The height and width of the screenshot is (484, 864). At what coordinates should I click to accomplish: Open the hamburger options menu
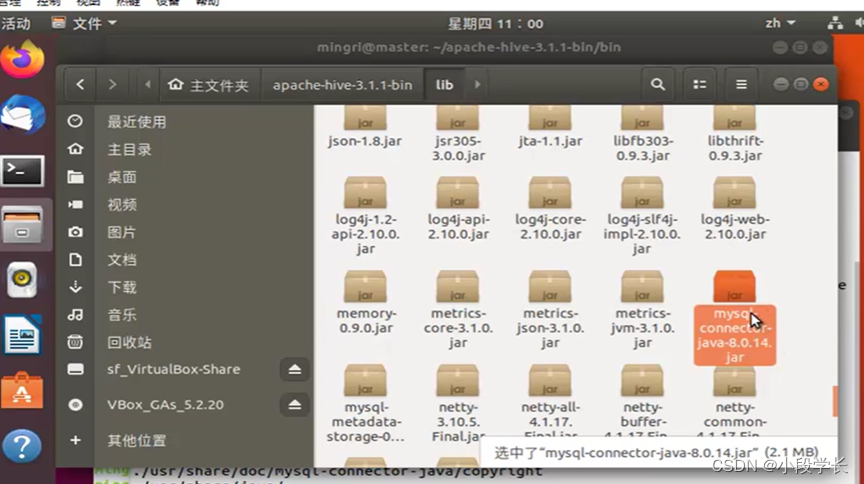coord(741,84)
